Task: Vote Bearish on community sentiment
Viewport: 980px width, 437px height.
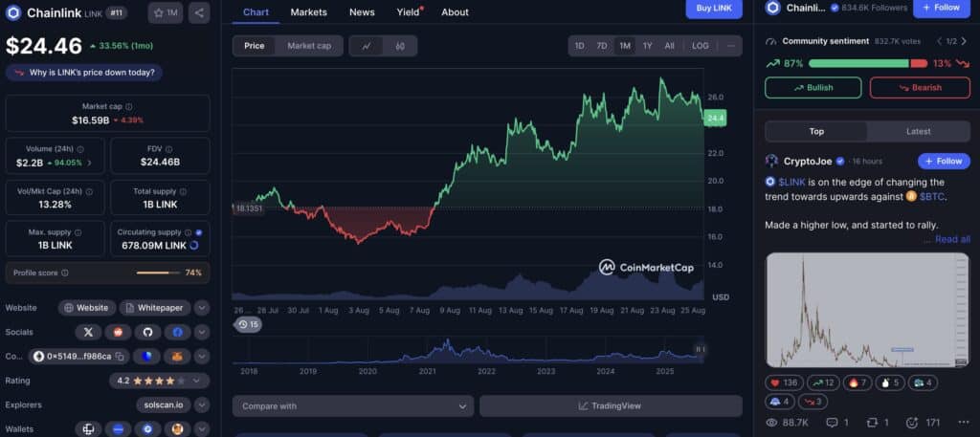Action: pos(920,87)
